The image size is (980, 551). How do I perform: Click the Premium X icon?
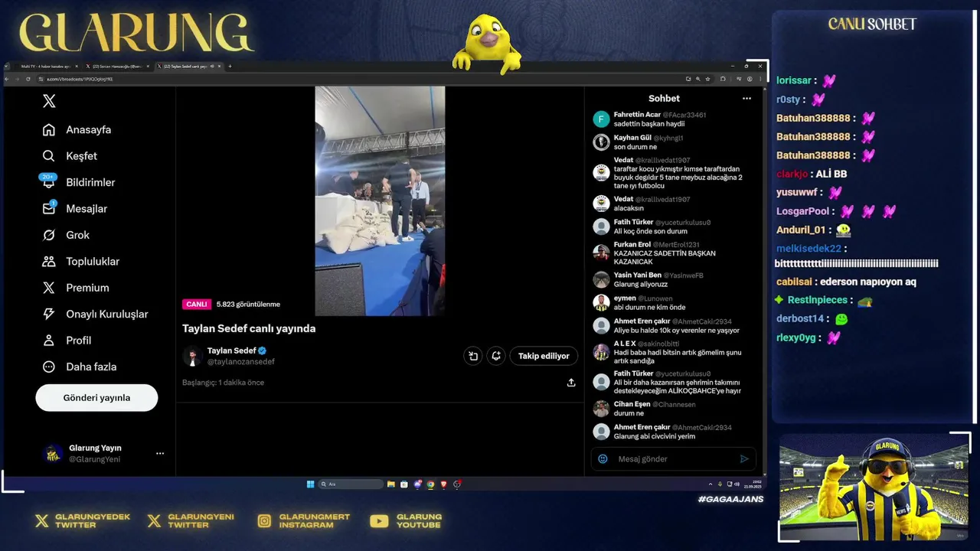pyautogui.click(x=49, y=288)
